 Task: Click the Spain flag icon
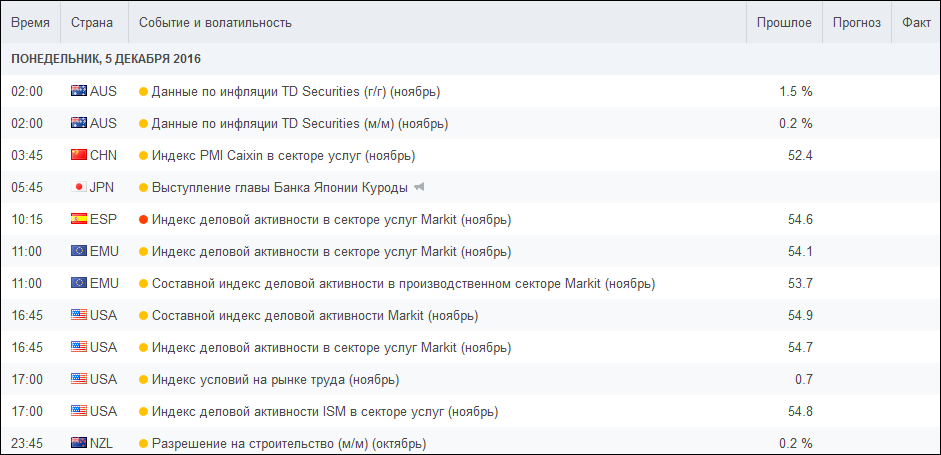click(78, 220)
